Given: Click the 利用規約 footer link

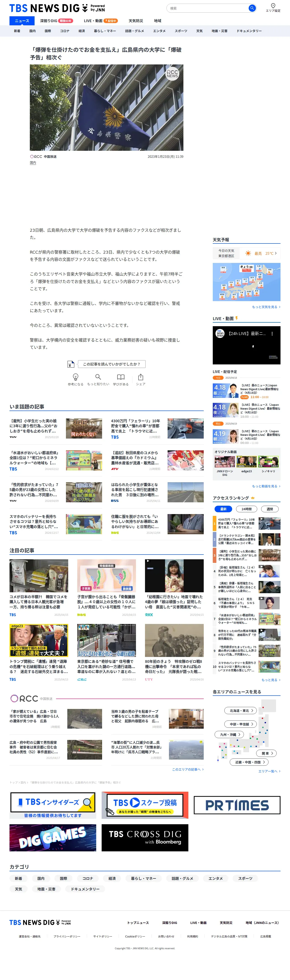Looking at the screenshot, I should [192, 936].
